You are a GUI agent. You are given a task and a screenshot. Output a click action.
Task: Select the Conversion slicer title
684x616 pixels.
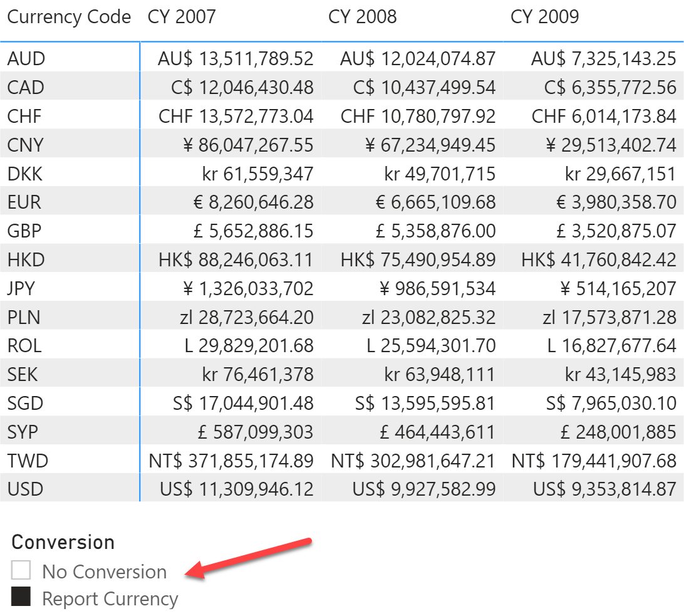63,542
